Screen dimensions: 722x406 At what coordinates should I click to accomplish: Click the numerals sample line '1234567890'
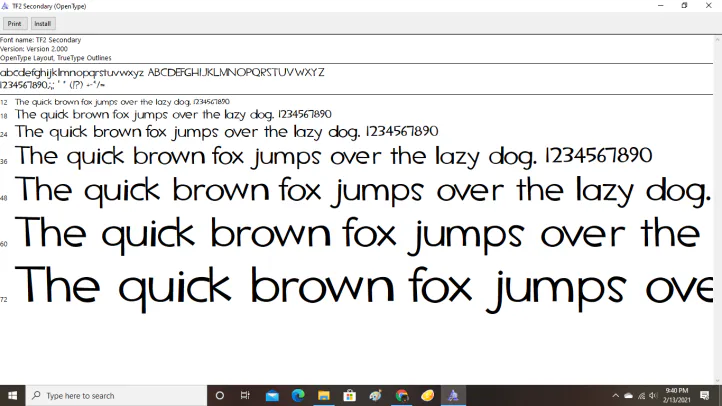24,85
